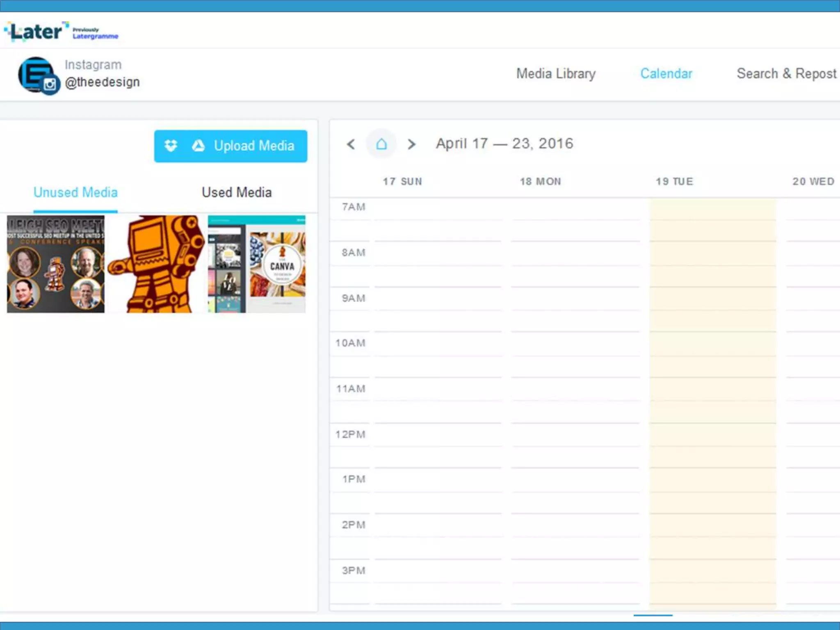840x630 pixels.
Task: Click the Google Drive icon in the Upload Media button
Action: [x=199, y=146]
